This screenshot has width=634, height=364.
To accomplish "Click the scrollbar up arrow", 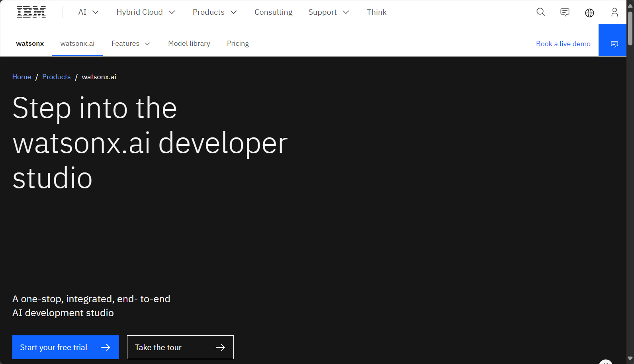I will [630, 6].
